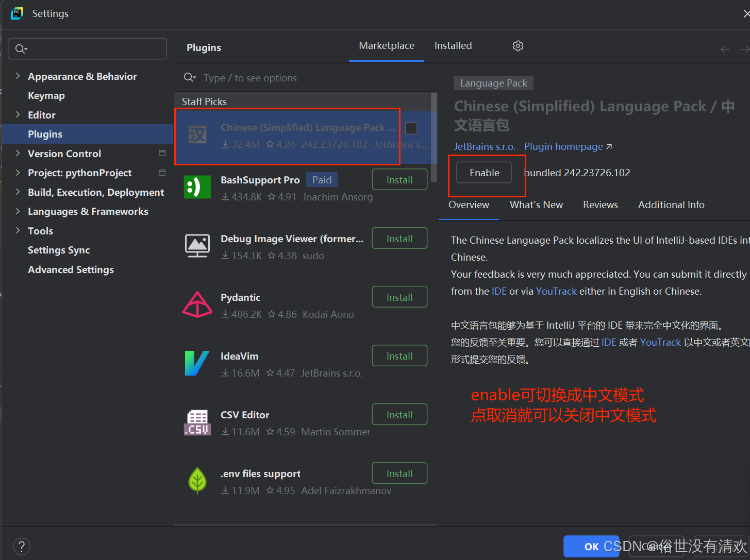Viewport: 750px width, 560px height.
Task: Click the back navigation arrow
Action: 725,49
